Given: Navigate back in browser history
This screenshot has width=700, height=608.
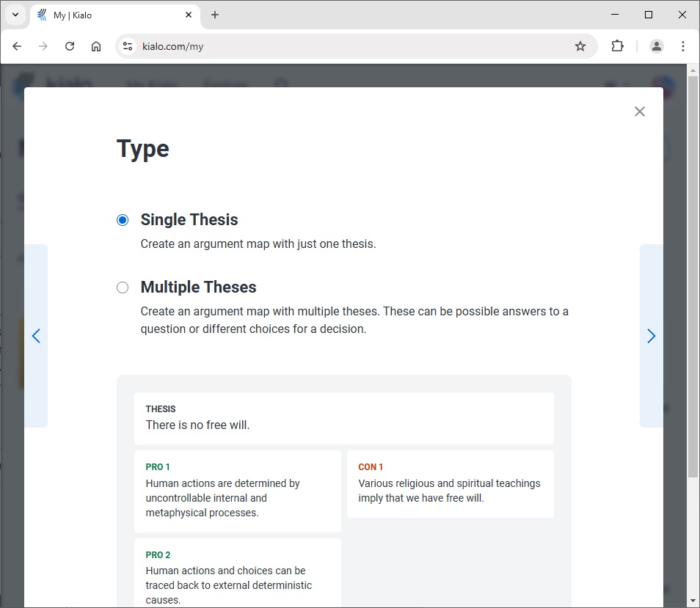Looking at the screenshot, I should point(17,46).
